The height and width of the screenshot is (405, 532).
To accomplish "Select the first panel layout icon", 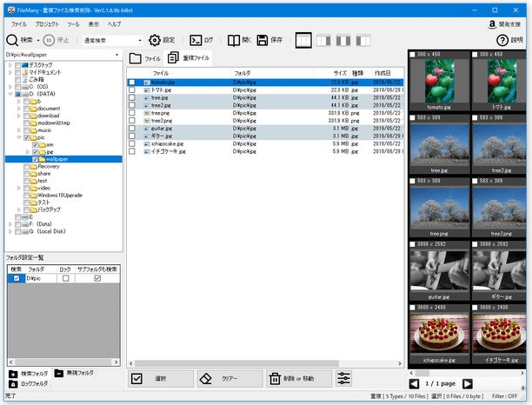I will [303, 40].
